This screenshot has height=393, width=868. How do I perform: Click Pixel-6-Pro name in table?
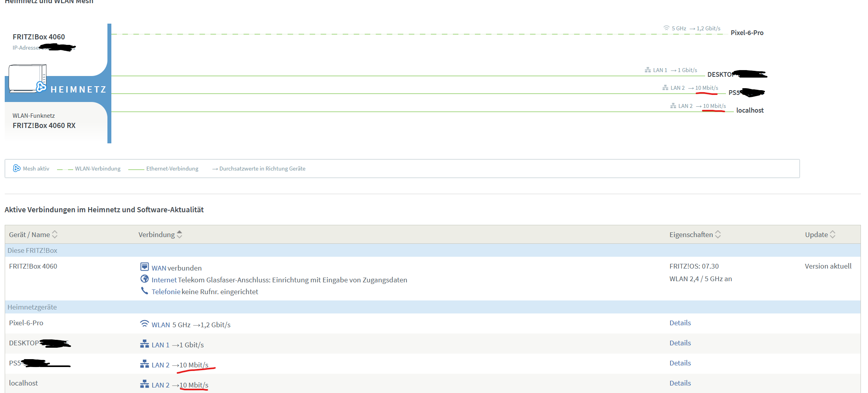[26, 323]
